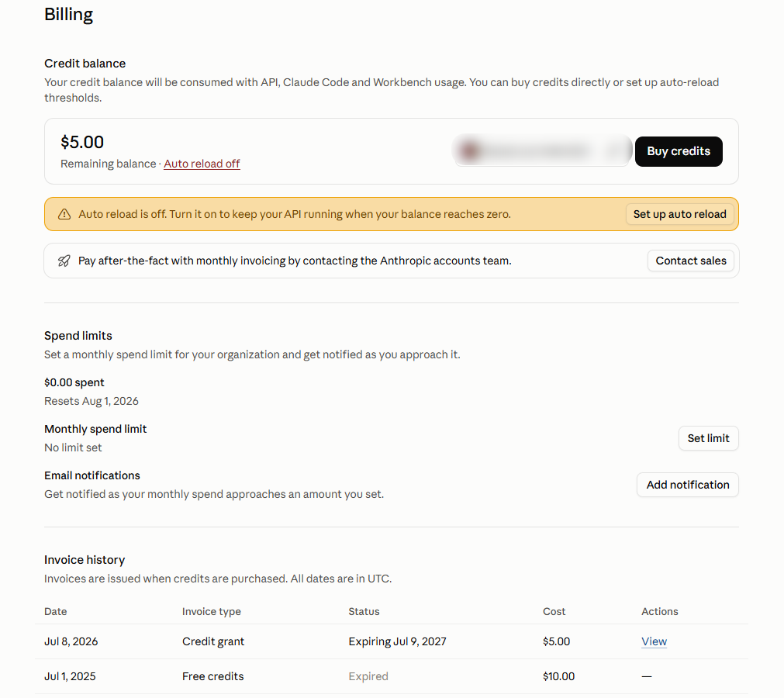Open the Auto reload off link
Image resolution: width=784 pixels, height=698 pixels.
[202, 164]
